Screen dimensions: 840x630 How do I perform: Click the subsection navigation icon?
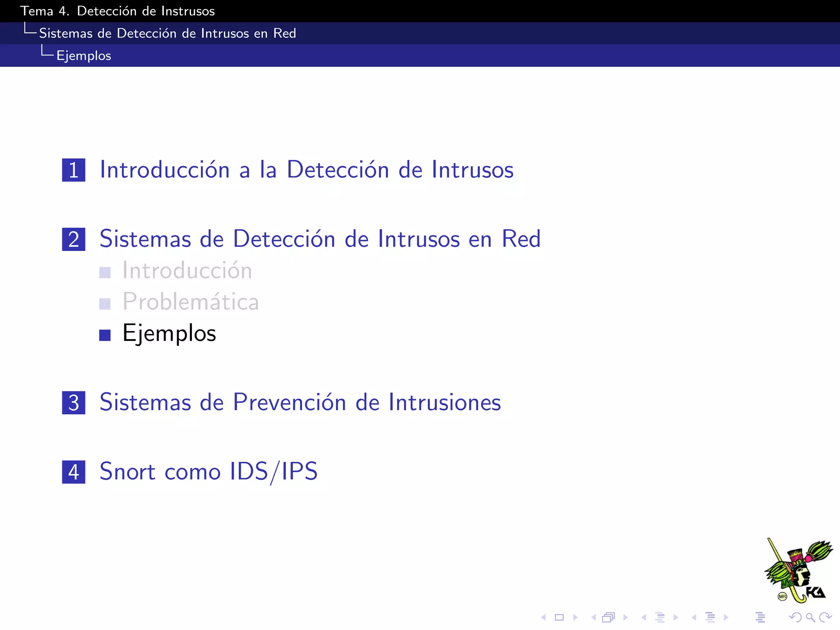coord(660,617)
